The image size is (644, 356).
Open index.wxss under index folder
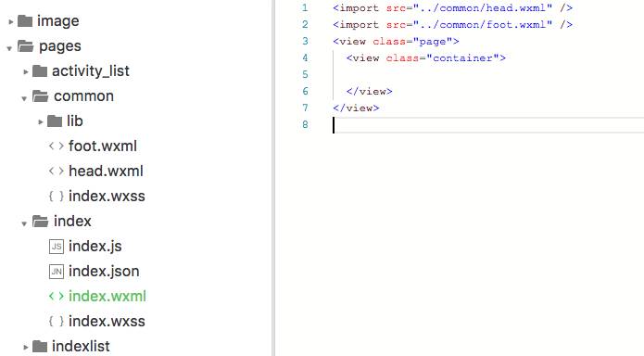point(107,321)
